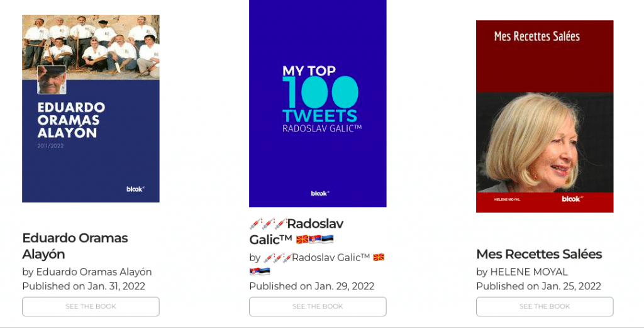Open the "Mes Recettes Salées" title below the cover

[x=539, y=254]
